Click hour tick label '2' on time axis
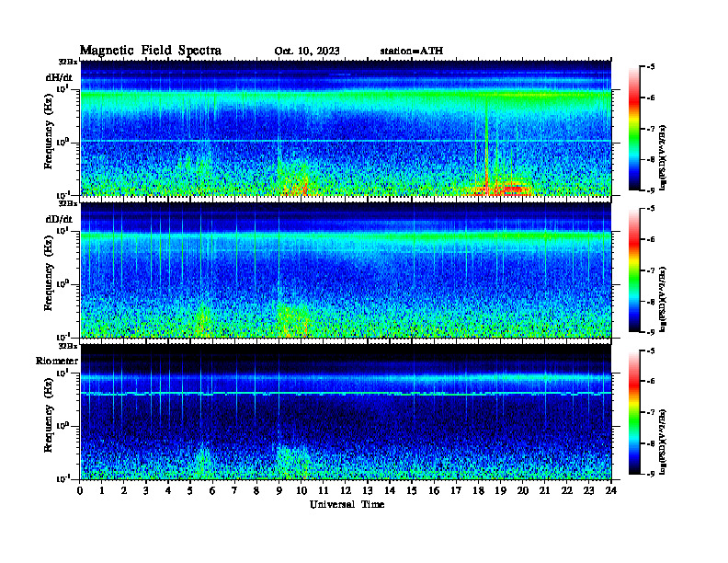 tap(124, 490)
